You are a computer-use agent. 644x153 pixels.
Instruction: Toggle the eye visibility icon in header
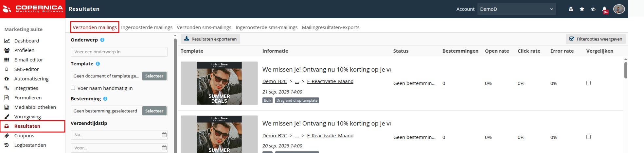pos(593,9)
